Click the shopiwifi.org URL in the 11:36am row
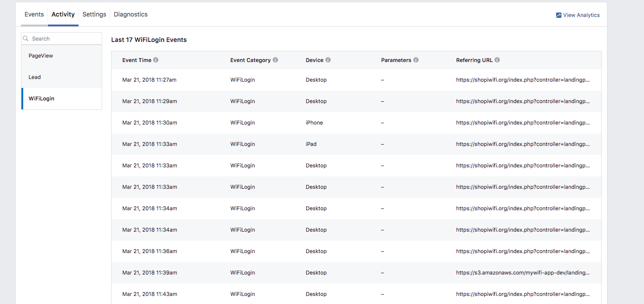644x304 pixels. (x=523, y=251)
